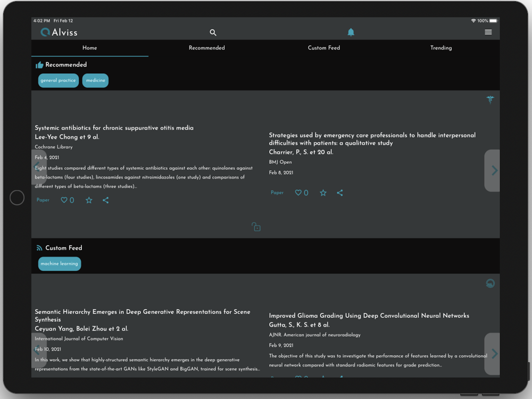532x399 pixels.
Task: Click the Alviss logo
Action: [x=59, y=32]
